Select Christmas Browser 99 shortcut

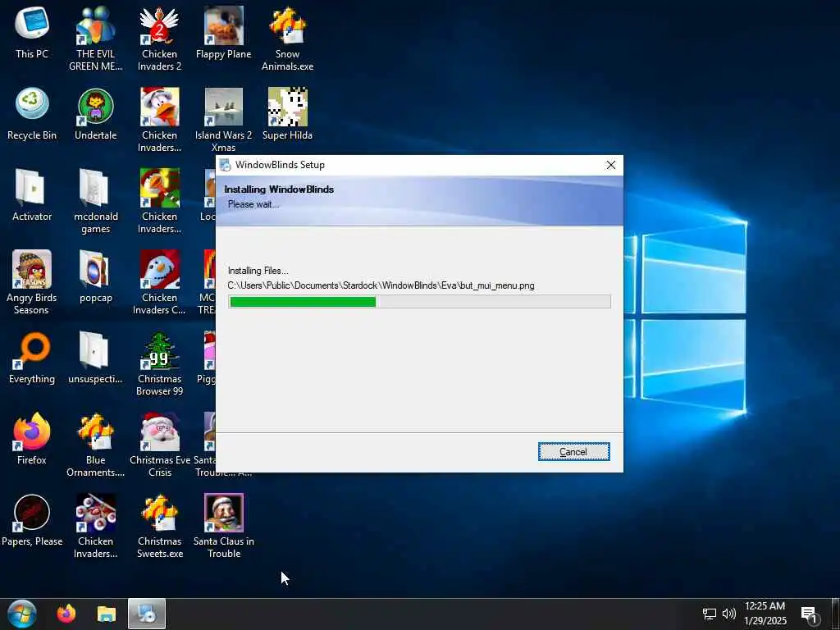pos(159,363)
